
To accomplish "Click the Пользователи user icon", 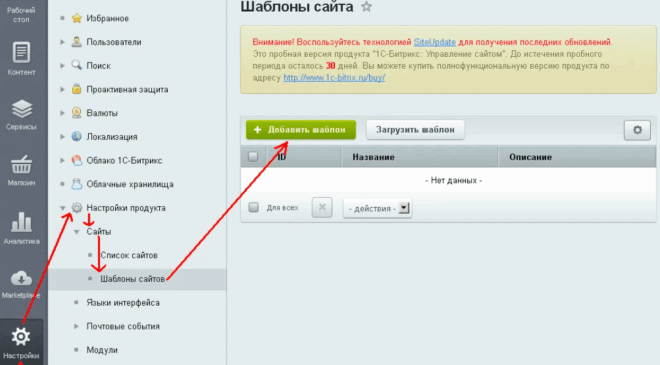I will [77, 42].
